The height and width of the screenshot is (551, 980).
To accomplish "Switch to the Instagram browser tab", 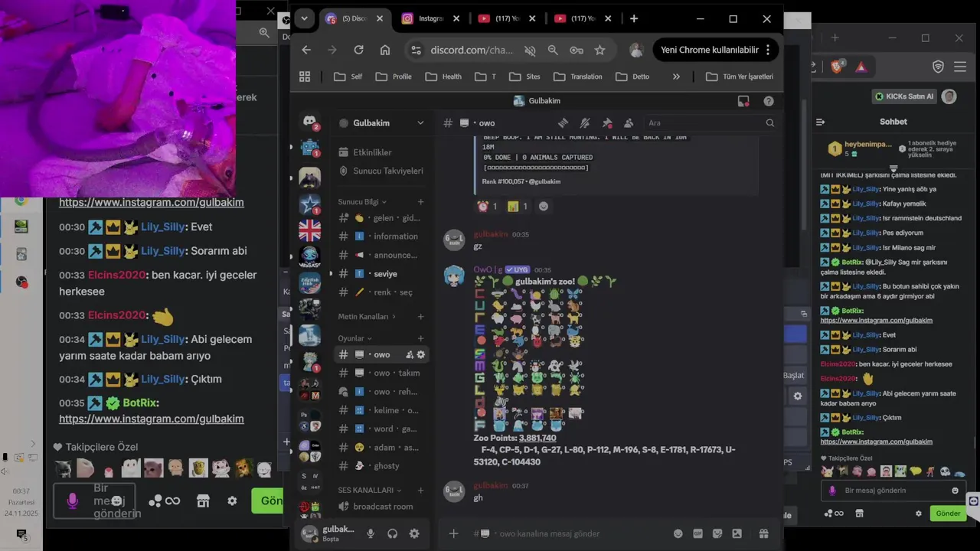I will pos(430,18).
